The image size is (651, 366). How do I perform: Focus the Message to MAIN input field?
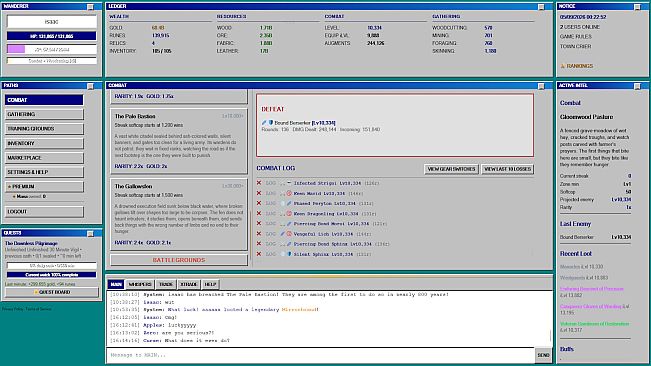321,355
